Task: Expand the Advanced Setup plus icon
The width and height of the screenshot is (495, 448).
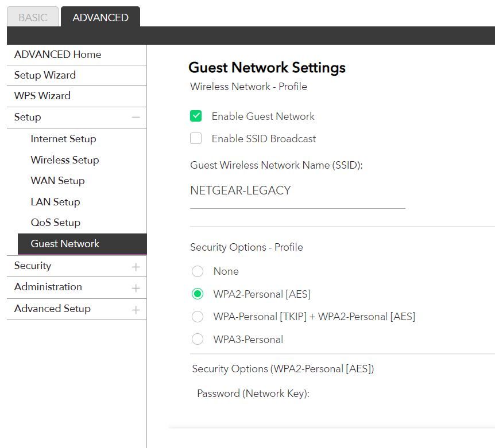Action: [136, 310]
